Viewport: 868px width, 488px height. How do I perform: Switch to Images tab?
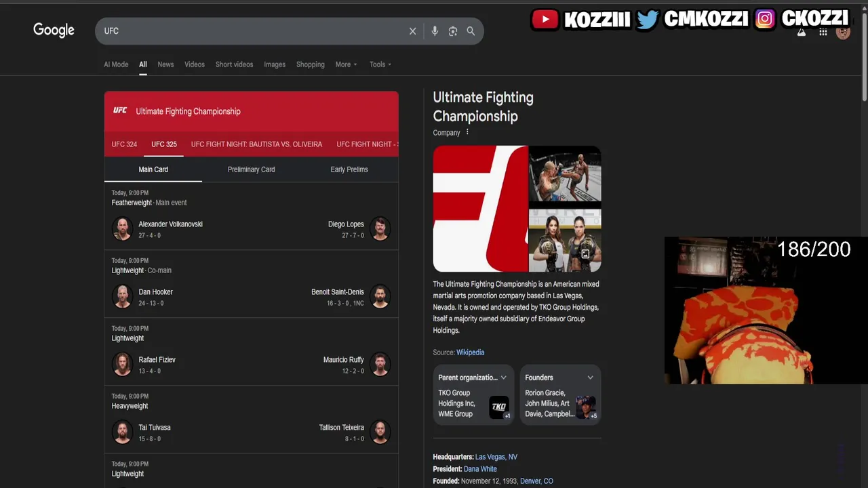[275, 64]
